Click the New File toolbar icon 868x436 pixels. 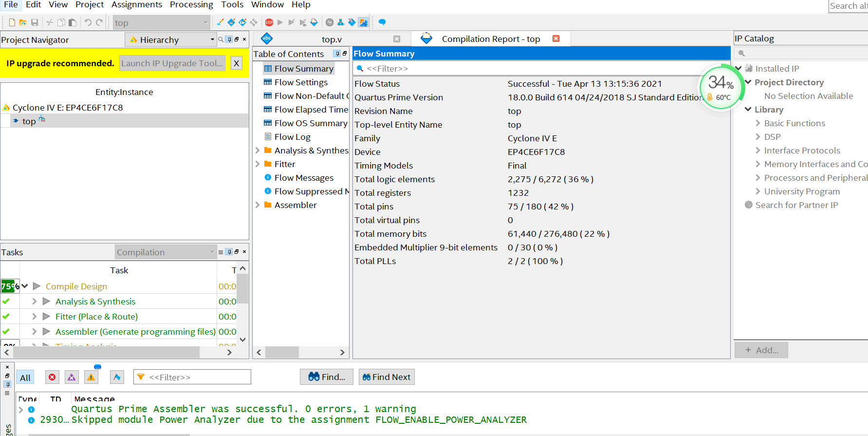[x=12, y=22]
